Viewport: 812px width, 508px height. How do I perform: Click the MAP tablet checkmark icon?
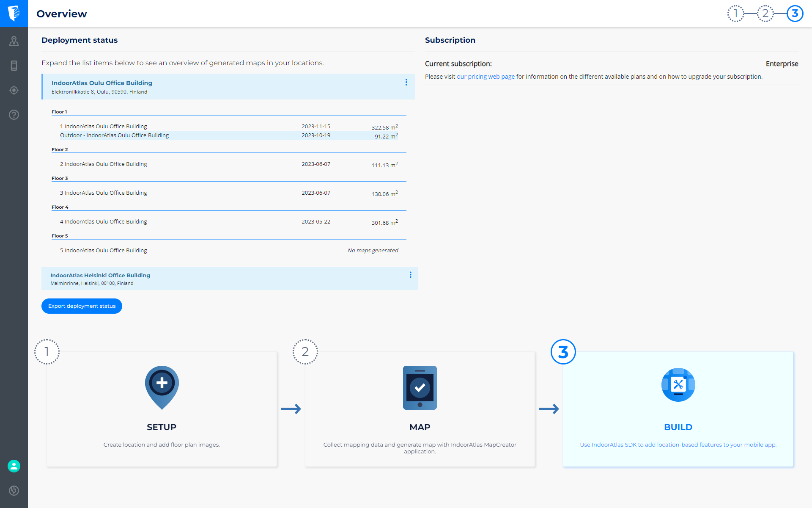click(x=420, y=388)
